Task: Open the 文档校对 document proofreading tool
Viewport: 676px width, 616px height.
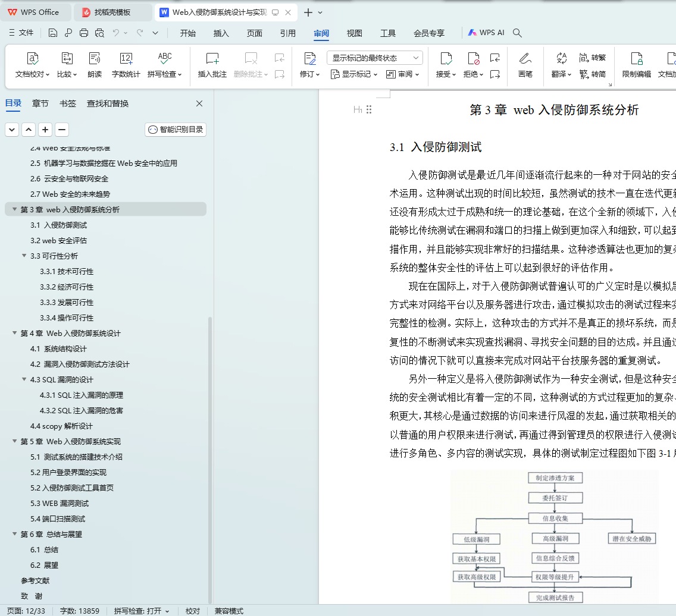Action: click(32, 65)
